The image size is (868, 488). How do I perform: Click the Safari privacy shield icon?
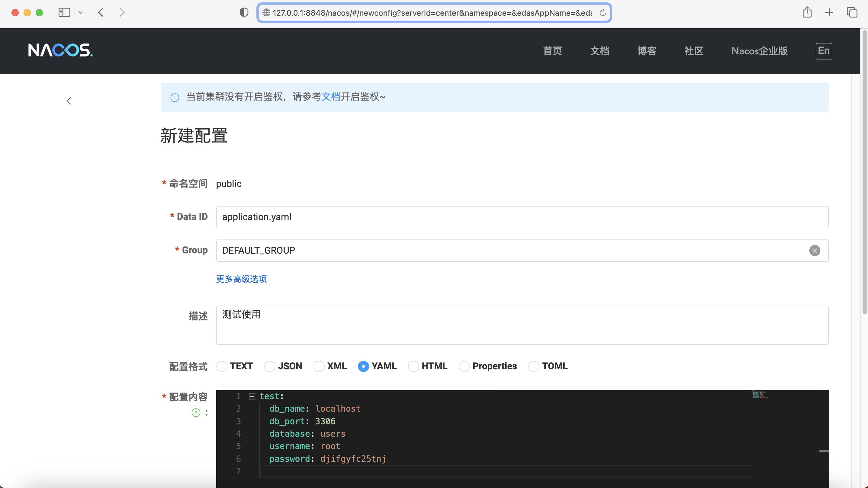[x=244, y=13]
